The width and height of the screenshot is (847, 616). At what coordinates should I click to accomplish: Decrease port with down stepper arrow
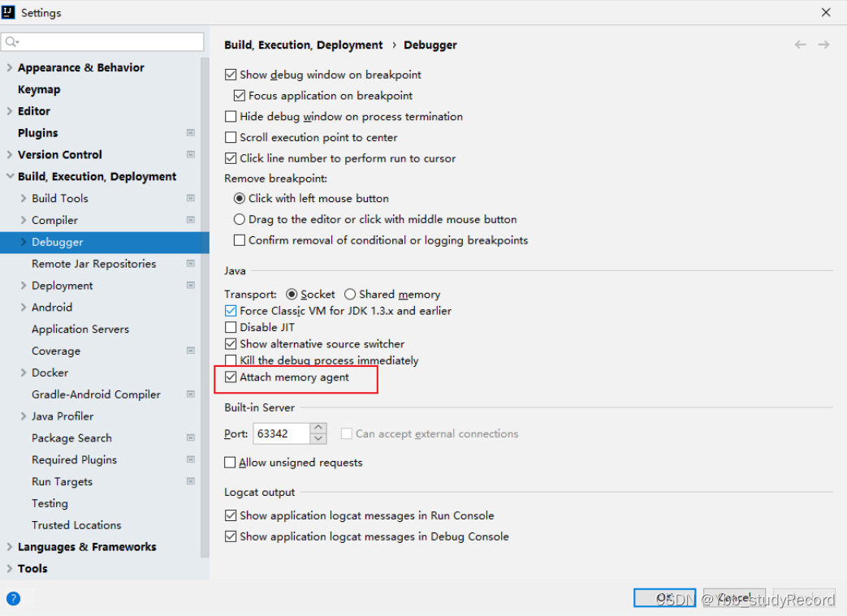point(318,439)
